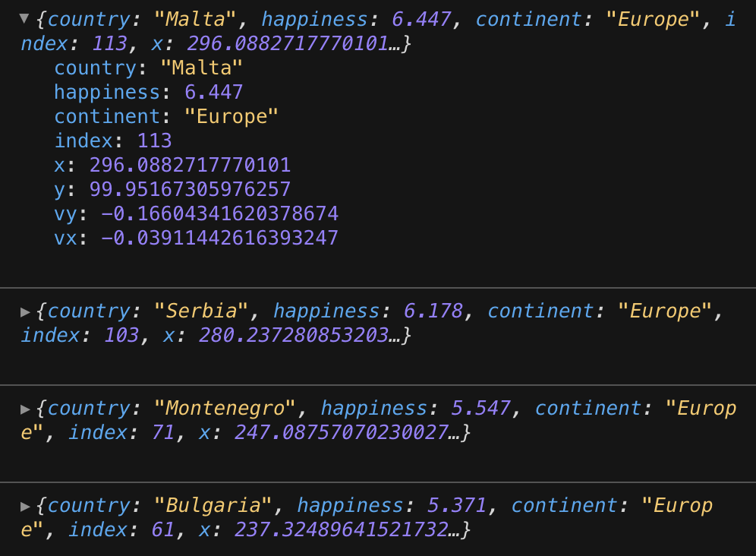This screenshot has height=556, width=756.
Task: Click index value 103 in Serbia entry
Action: (x=121, y=336)
